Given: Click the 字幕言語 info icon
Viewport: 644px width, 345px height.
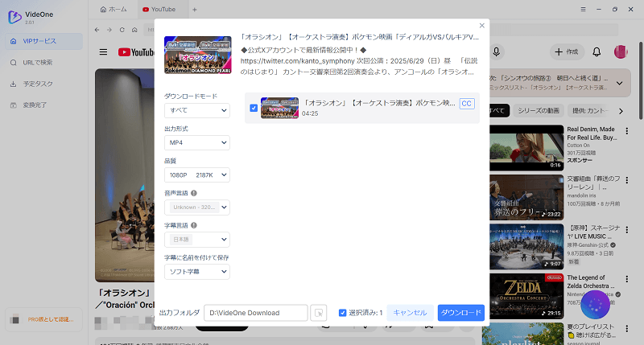Looking at the screenshot, I should (x=194, y=225).
